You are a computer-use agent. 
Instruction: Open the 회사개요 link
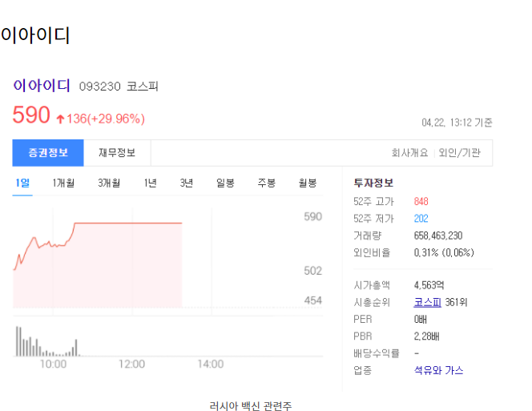(409, 153)
